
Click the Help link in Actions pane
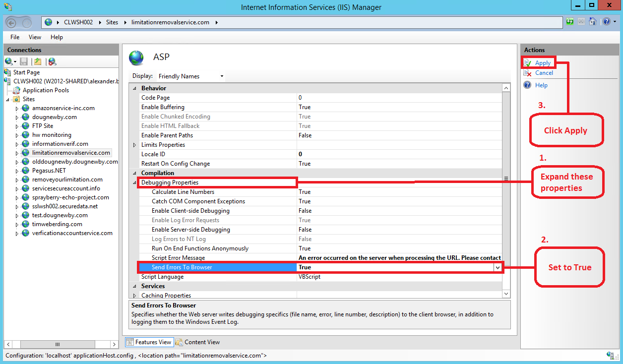coord(541,85)
